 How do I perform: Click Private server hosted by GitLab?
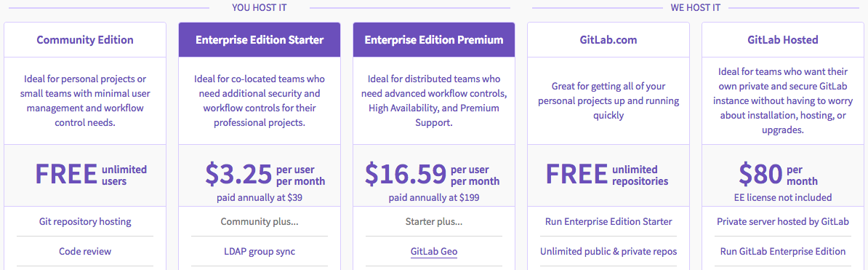click(782, 221)
